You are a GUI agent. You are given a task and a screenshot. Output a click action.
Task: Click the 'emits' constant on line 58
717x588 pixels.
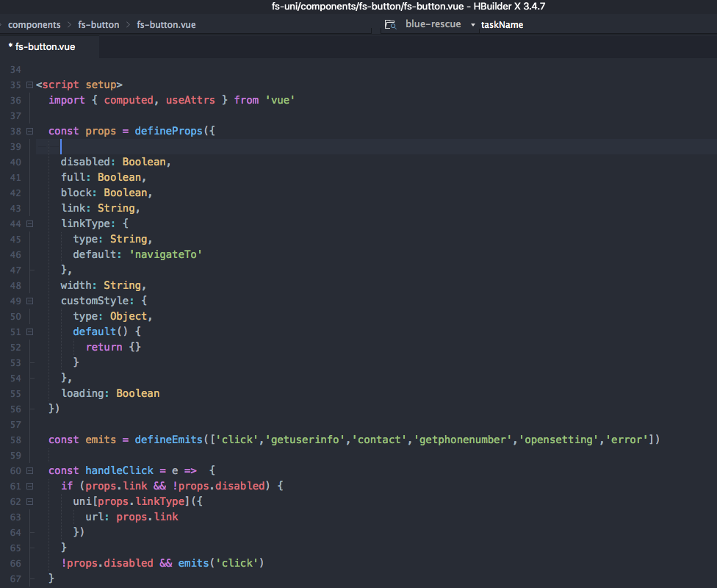tap(101, 440)
